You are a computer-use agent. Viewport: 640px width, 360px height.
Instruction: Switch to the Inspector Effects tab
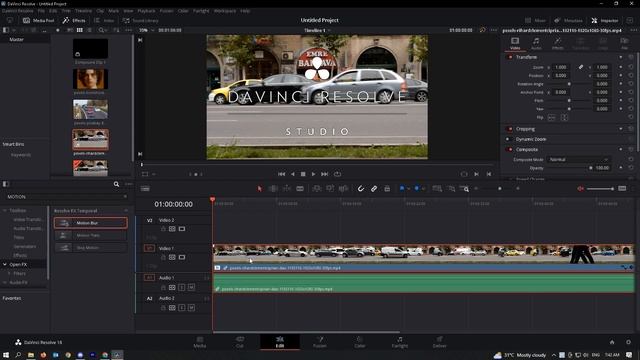click(x=558, y=43)
